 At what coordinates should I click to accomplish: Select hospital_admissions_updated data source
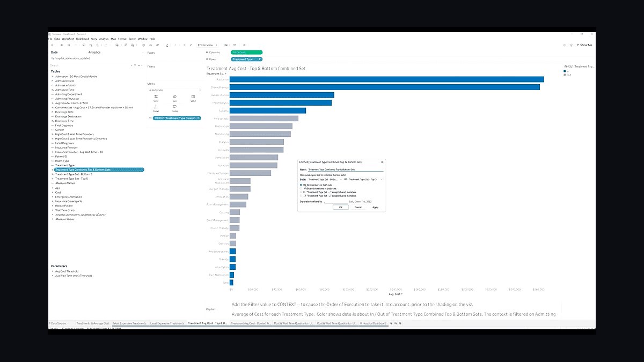point(71,58)
